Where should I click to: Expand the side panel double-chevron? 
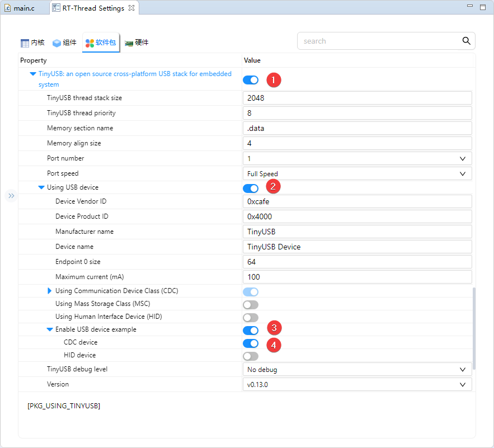[x=11, y=196]
